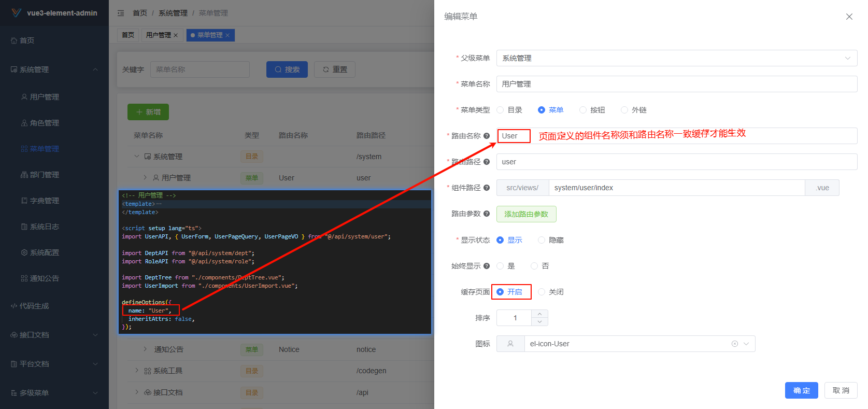This screenshot has height=409, width=868.
Task: Click the sidebar collapse hamburger icon
Action: (121, 13)
